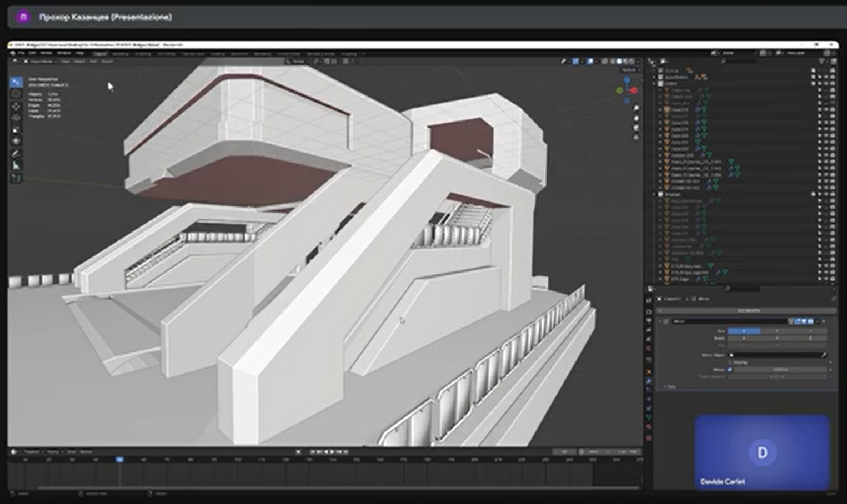The width and height of the screenshot is (847, 504).
Task: Remove the Mirror modifier with X button
Action: (824, 321)
